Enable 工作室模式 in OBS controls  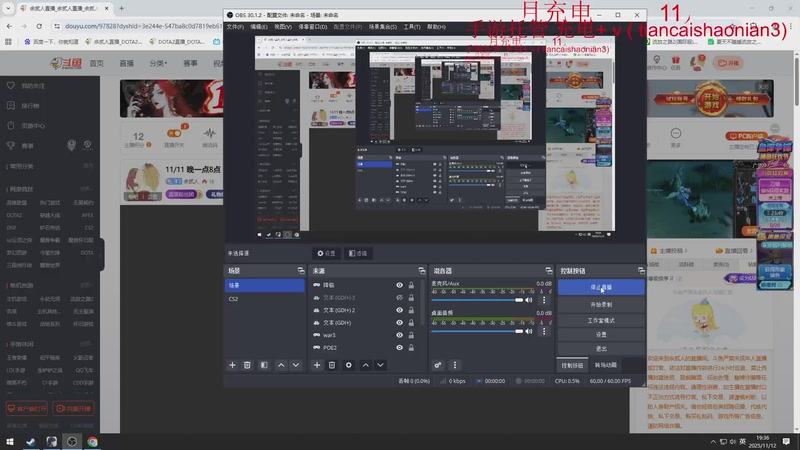pos(601,320)
